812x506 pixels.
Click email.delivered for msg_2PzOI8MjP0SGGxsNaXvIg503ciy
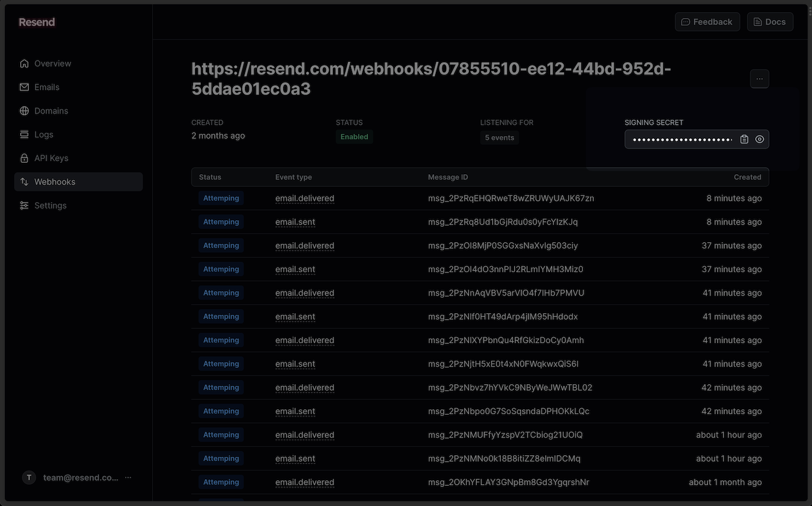click(305, 246)
